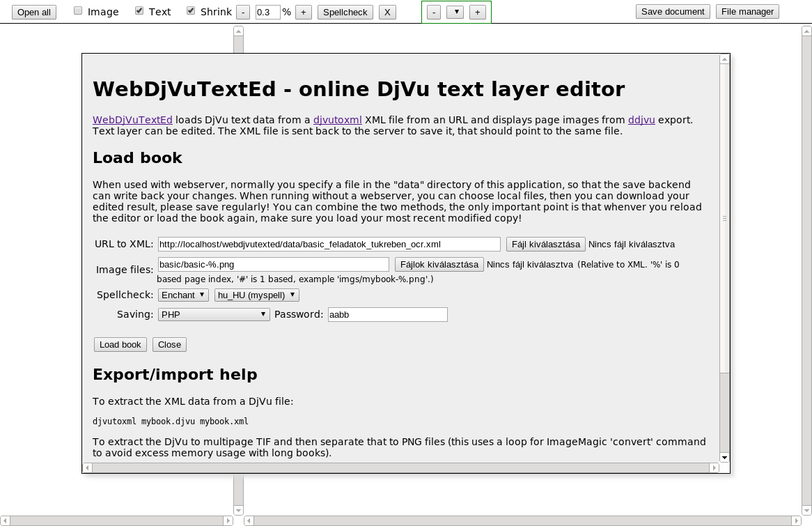Viewport: 812px width, 526px height.
Task: Click the X button next to Spellcheck
Action: tap(387, 12)
